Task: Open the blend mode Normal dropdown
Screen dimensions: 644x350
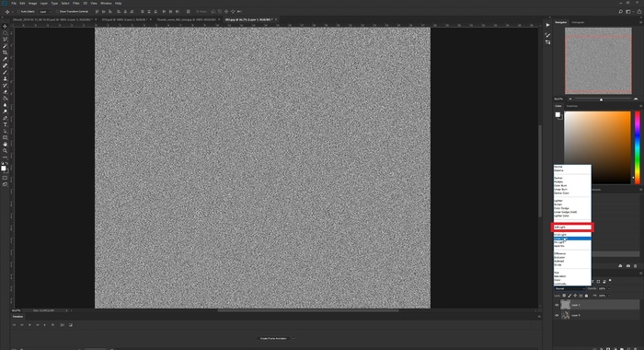Action: coord(569,288)
